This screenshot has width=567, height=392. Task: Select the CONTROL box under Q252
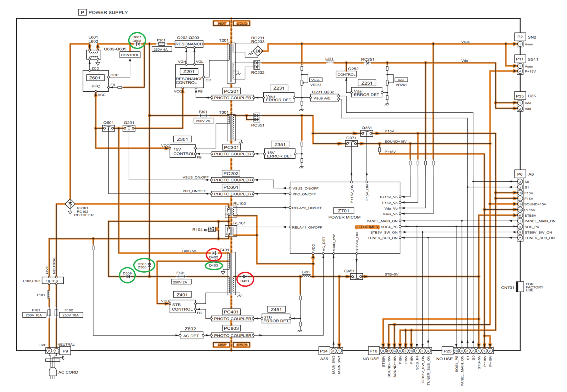point(346,75)
